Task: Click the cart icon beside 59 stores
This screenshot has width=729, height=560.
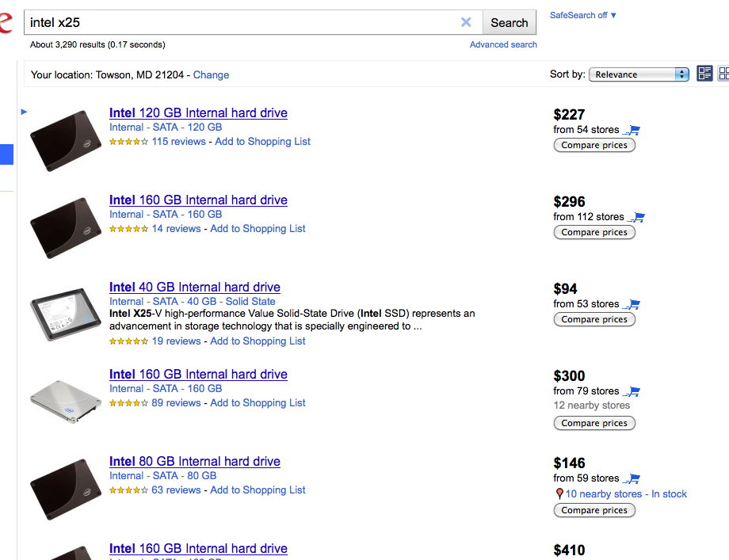Action: 632,478
